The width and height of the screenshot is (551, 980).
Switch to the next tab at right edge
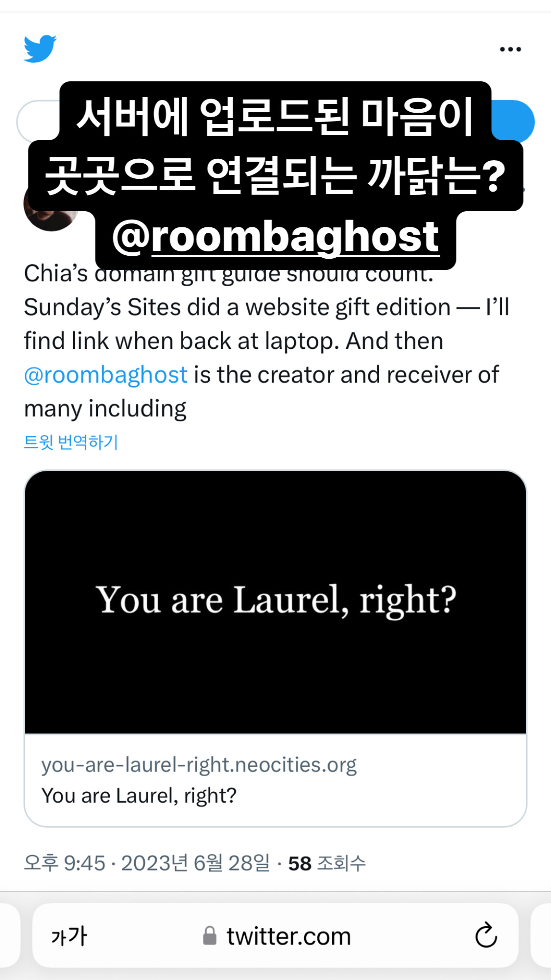541,936
